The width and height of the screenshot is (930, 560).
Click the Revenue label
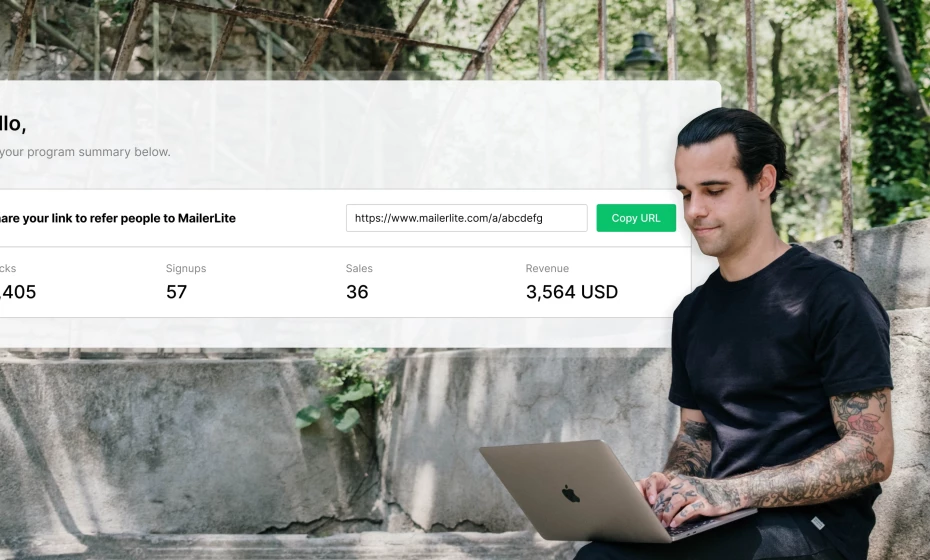tap(547, 268)
